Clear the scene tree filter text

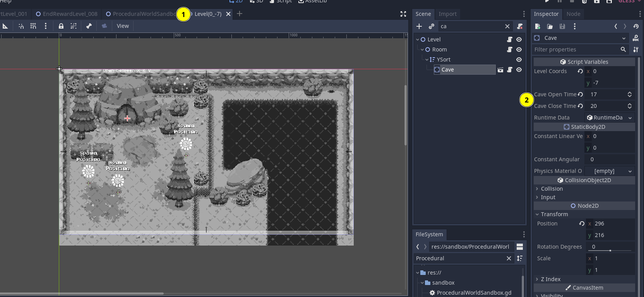coord(507,26)
